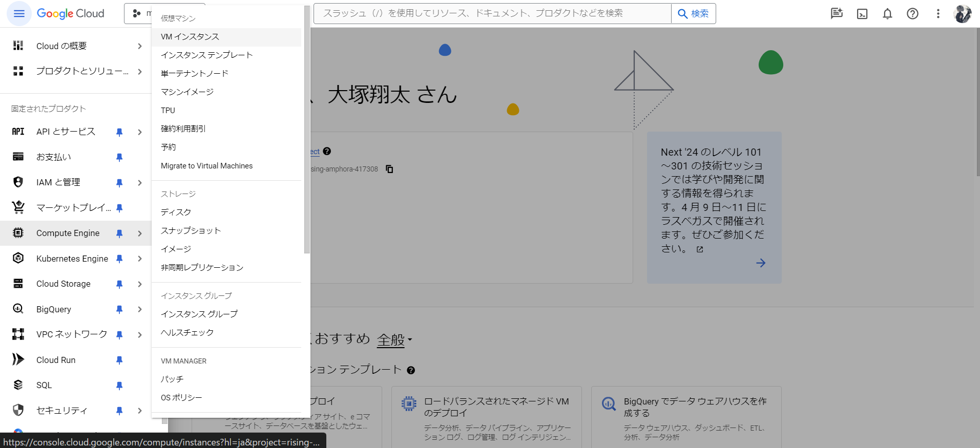Click the Google Cloud logo
This screenshot has height=448, width=980.
tap(71, 14)
